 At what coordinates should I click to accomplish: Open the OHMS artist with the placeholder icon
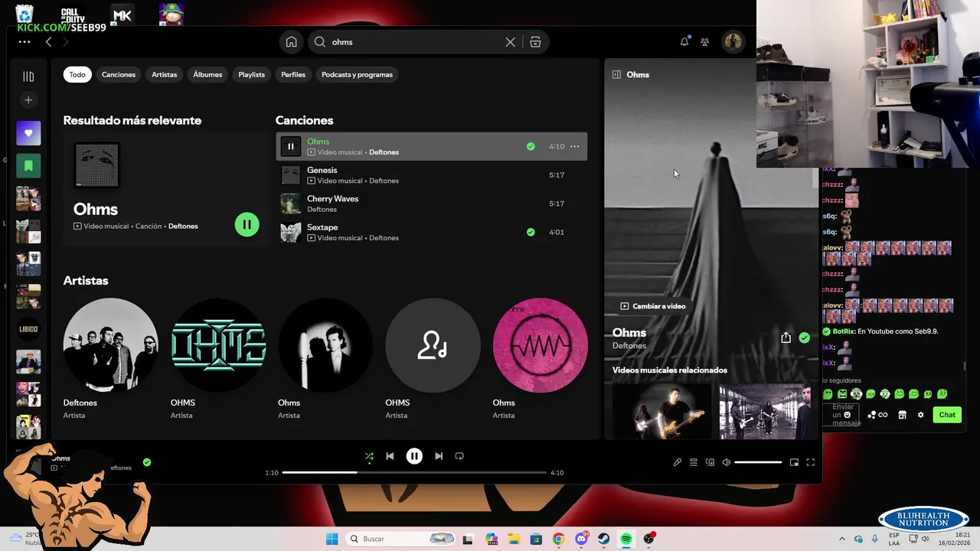(x=433, y=359)
